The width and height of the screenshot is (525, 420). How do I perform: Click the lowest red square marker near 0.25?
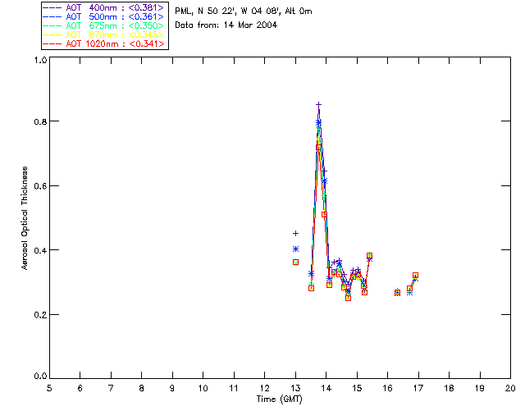click(x=348, y=298)
